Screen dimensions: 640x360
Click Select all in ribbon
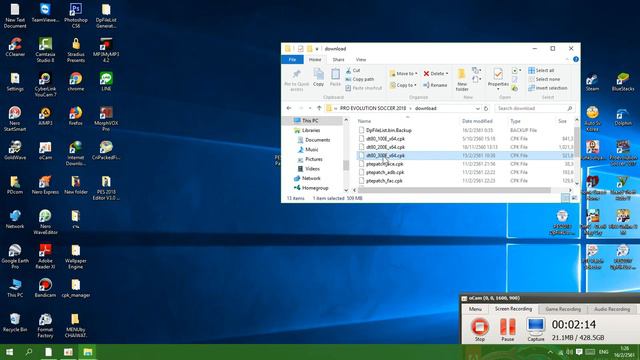pyautogui.click(x=541, y=70)
